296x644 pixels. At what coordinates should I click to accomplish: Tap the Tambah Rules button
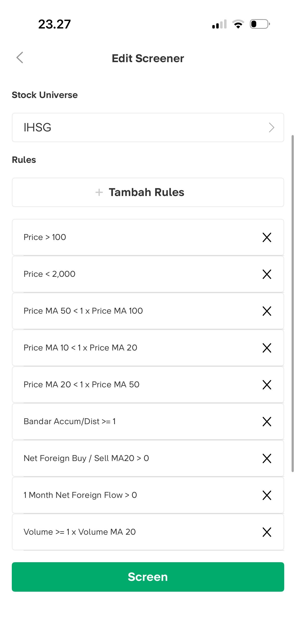[147, 192]
